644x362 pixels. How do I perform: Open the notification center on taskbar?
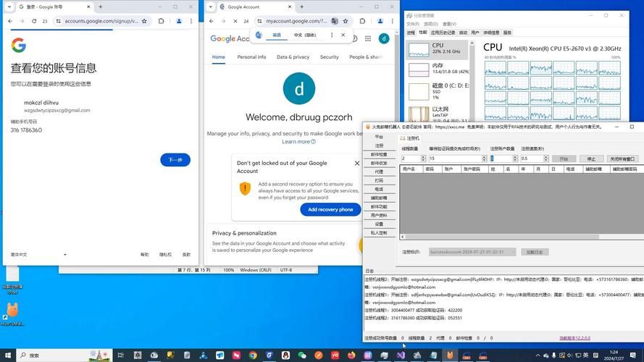click(633, 355)
